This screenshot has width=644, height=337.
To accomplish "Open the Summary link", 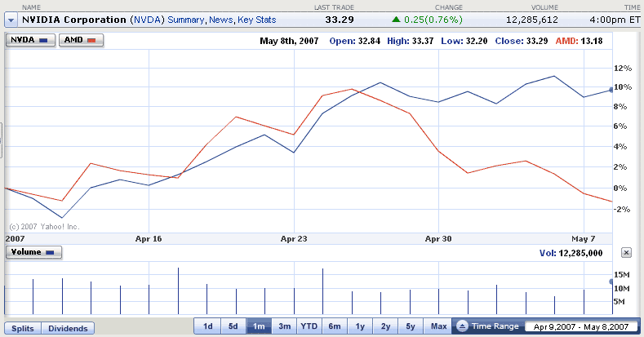I will pos(185,20).
